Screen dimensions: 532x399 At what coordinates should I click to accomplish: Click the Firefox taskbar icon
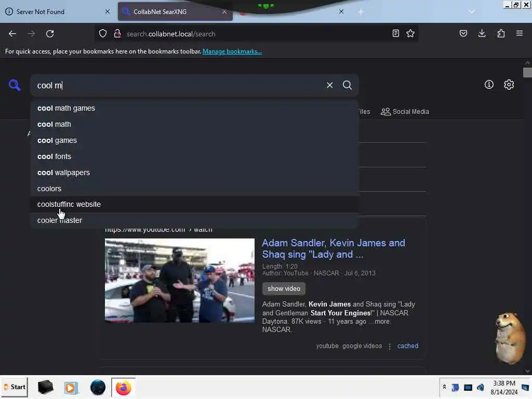point(124,388)
